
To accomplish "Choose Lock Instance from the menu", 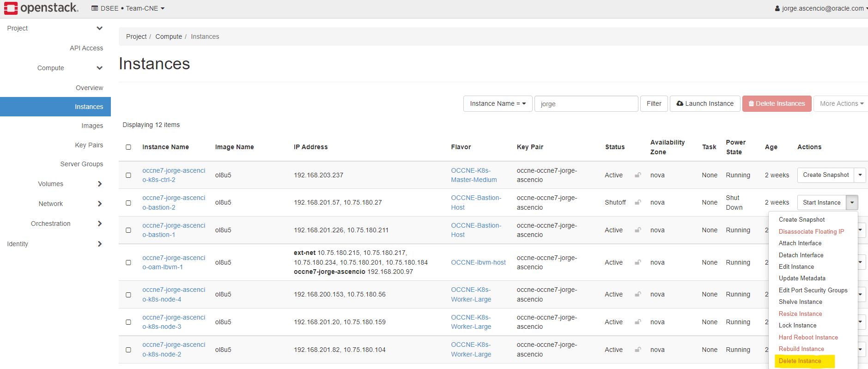I will pos(797,325).
